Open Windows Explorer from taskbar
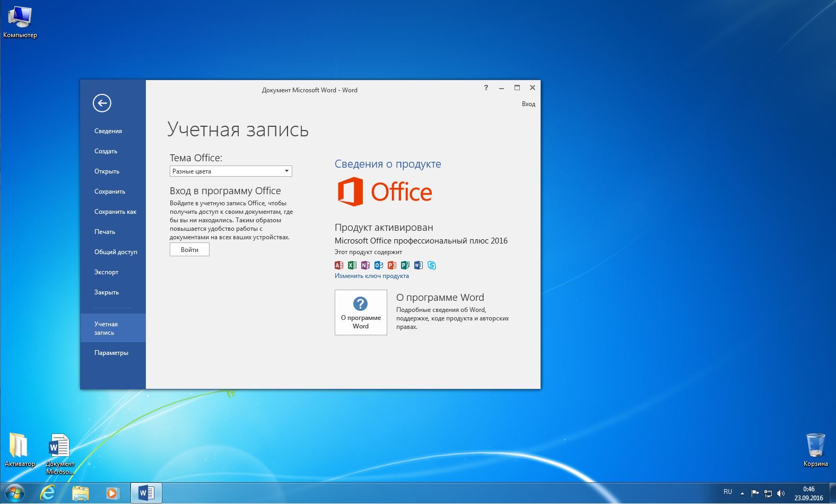Viewport: 836px width, 504px height. click(81, 493)
